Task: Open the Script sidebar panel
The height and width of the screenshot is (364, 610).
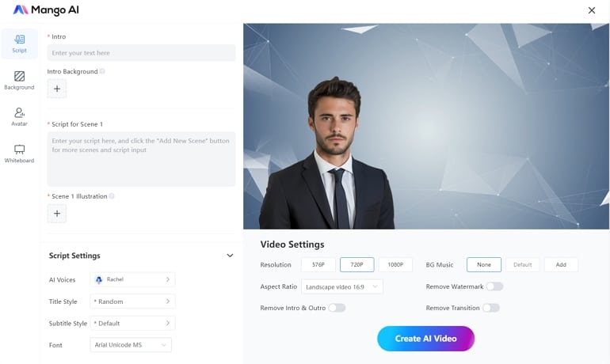Action: 20,44
